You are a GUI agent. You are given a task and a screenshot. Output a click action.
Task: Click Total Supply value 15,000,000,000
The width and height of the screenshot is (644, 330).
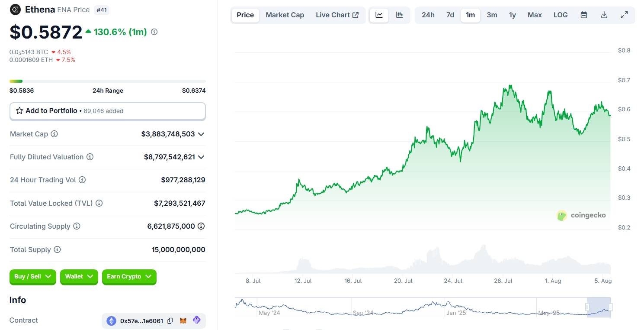(x=179, y=250)
